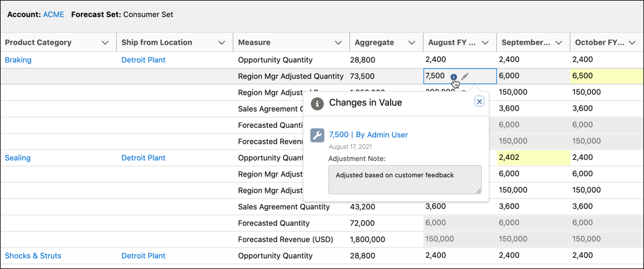Click the Changes in Value info icon
644x269 pixels.
pyautogui.click(x=317, y=103)
